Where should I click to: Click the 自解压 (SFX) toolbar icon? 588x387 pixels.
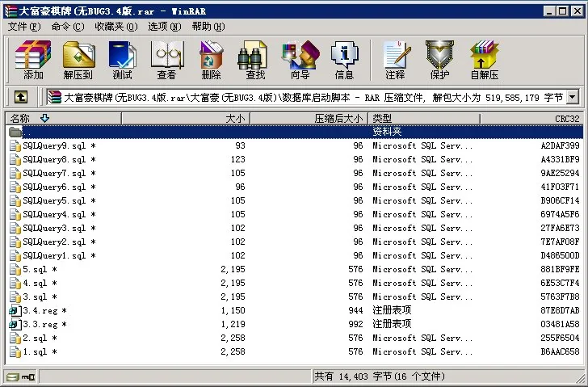484,59
